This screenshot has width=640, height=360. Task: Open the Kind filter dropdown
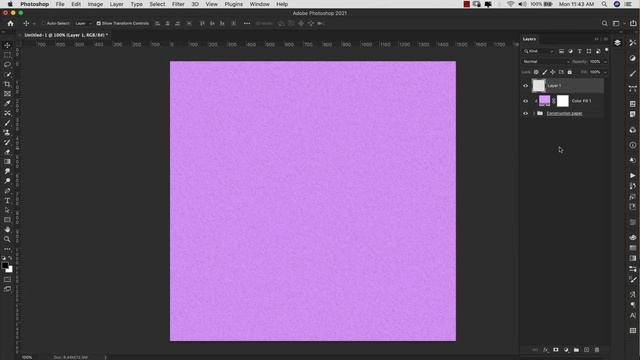[x=539, y=51]
